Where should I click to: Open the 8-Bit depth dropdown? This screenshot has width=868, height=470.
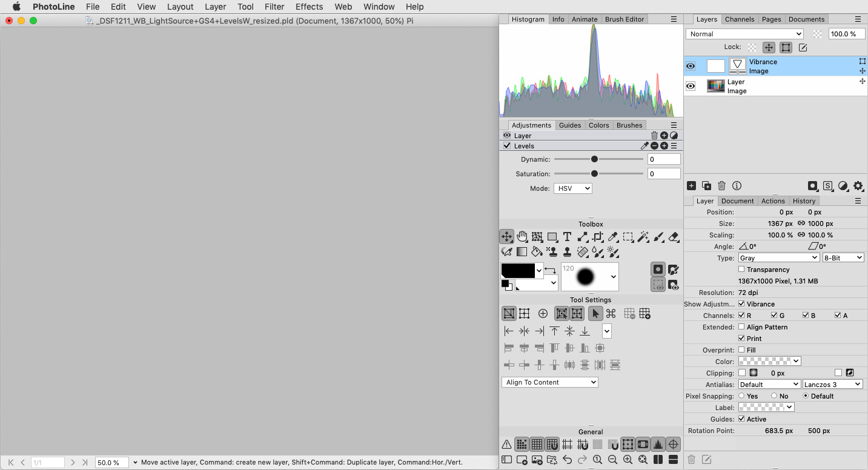pos(843,258)
